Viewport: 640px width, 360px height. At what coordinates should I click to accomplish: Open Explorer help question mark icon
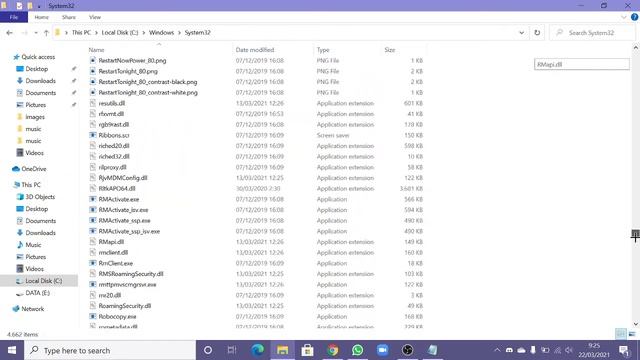click(x=634, y=17)
